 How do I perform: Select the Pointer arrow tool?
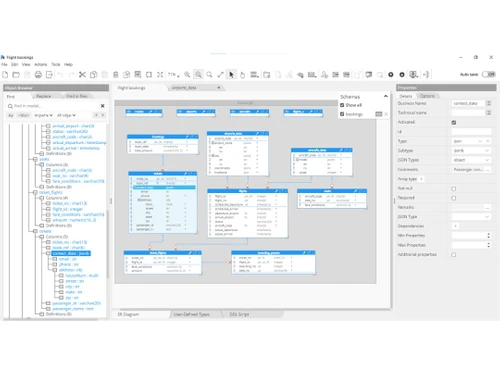tap(231, 75)
